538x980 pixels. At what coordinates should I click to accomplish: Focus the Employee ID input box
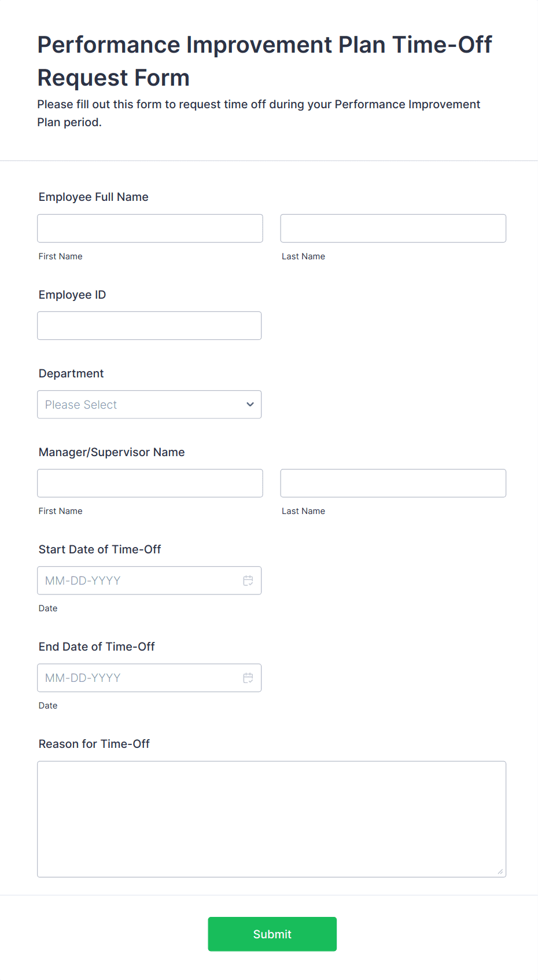pos(149,326)
